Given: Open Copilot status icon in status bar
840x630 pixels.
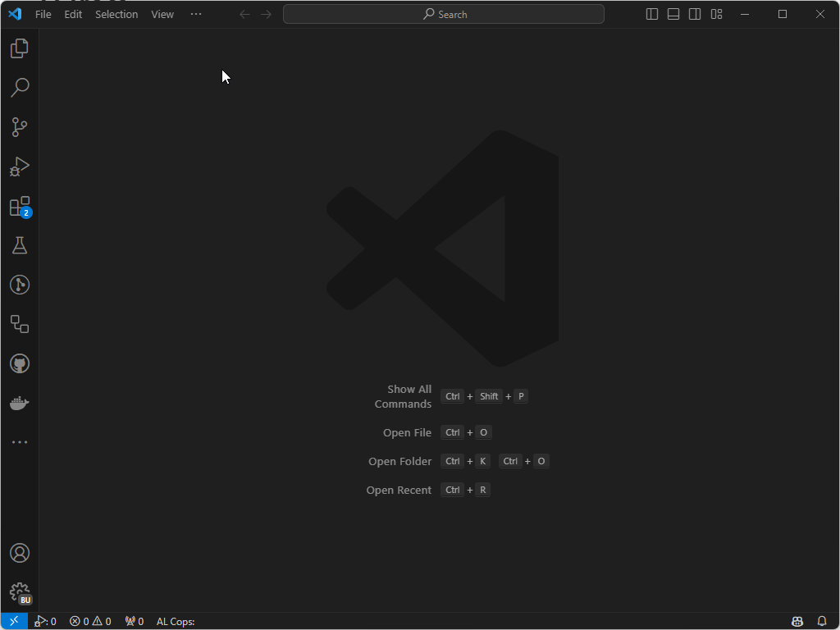Looking at the screenshot, I should click(797, 622).
